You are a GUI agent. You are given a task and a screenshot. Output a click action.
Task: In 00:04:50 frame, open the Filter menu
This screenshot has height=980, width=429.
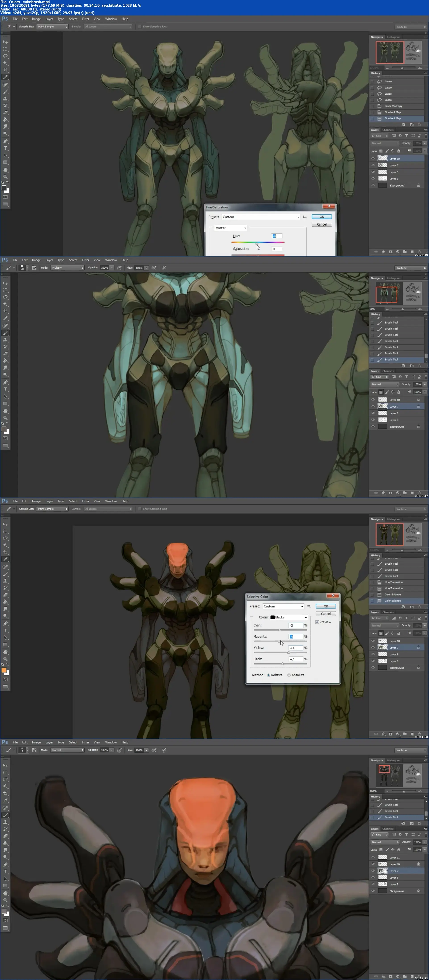(x=86, y=19)
